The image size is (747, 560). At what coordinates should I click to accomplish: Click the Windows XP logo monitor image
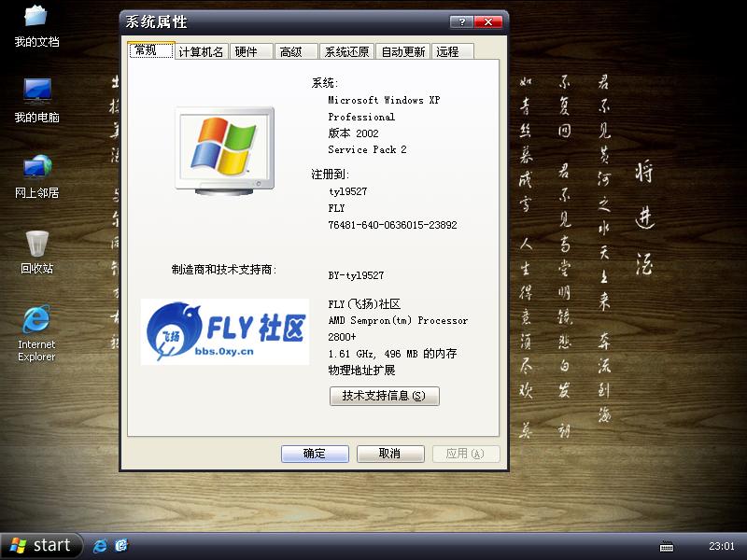coord(225,150)
